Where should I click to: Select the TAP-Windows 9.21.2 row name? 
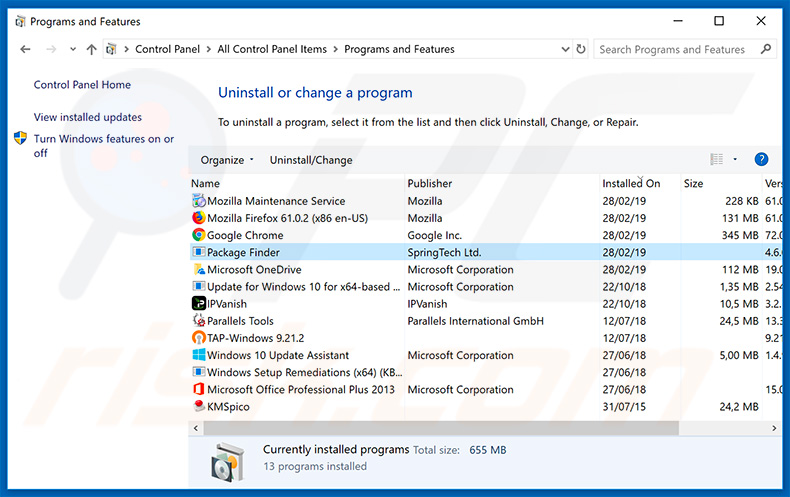click(x=255, y=338)
